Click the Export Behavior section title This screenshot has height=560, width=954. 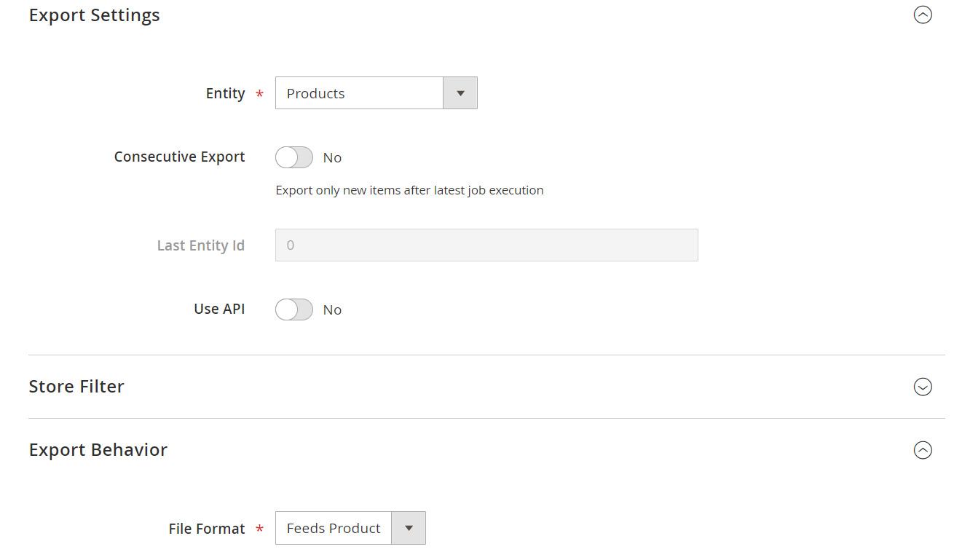click(x=98, y=450)
